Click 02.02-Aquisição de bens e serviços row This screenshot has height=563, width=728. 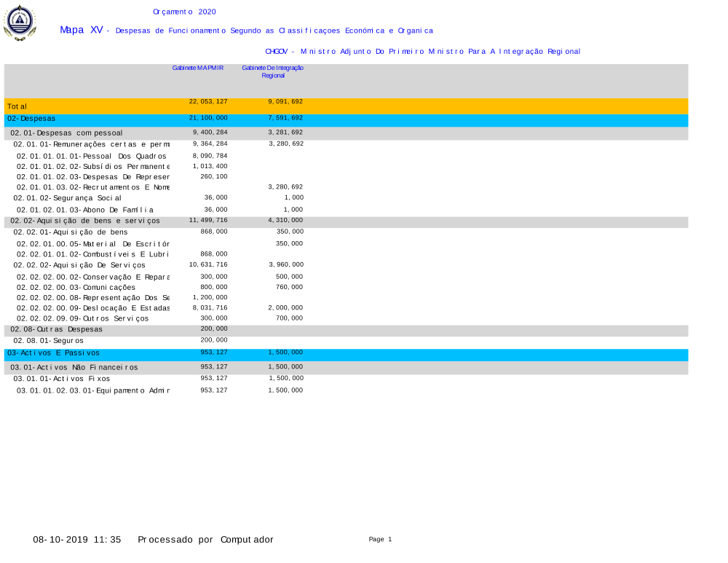84,221
